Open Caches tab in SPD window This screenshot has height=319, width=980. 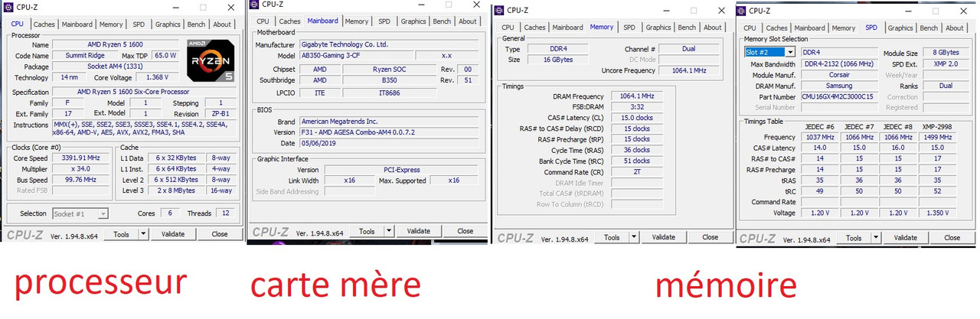[x=776, y=28]
